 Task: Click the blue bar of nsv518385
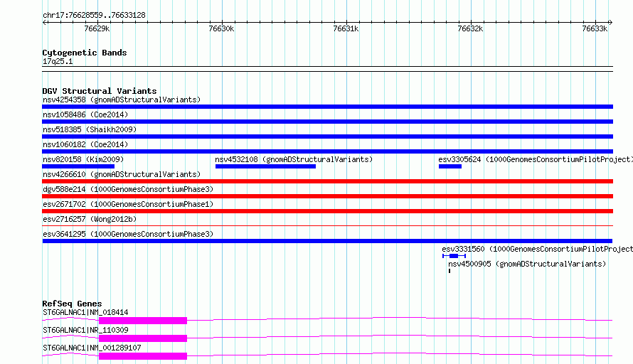point(327,136)
